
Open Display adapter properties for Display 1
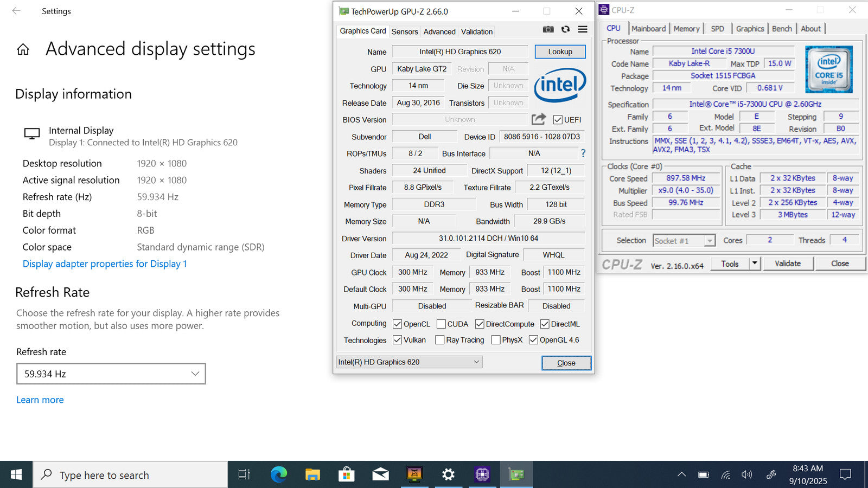(x=105, y=264)
